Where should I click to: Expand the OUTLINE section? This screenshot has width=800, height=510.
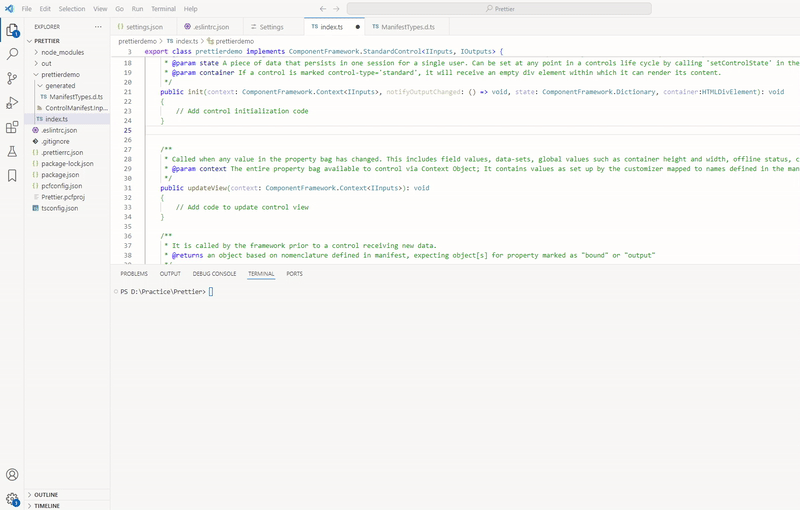(x=46, y=495)
